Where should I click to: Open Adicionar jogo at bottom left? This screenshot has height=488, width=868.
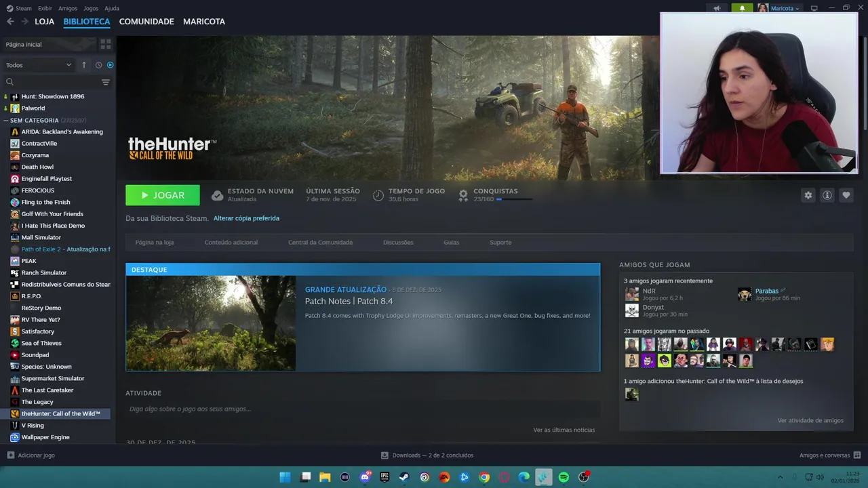31,455
